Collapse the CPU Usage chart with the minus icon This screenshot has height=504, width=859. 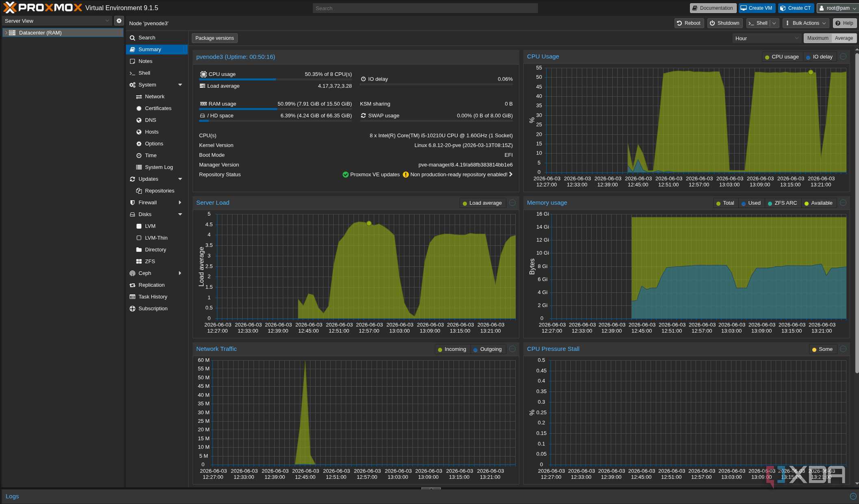click(x=843, y=56)
